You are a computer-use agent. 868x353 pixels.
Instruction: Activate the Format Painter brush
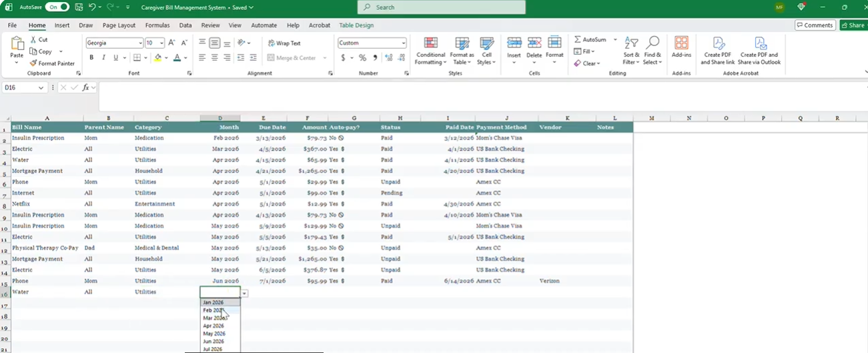point(34,63)
